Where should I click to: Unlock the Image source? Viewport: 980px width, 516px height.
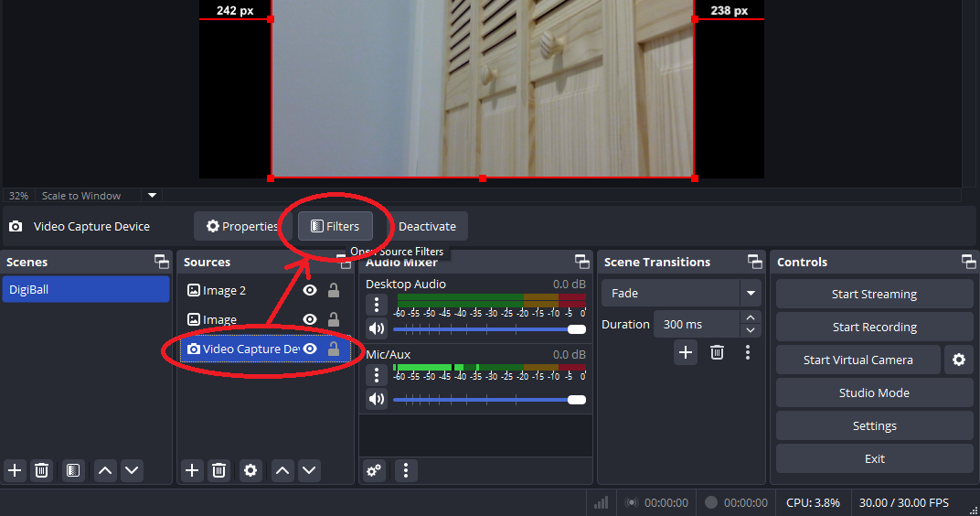tap(334, 319)
